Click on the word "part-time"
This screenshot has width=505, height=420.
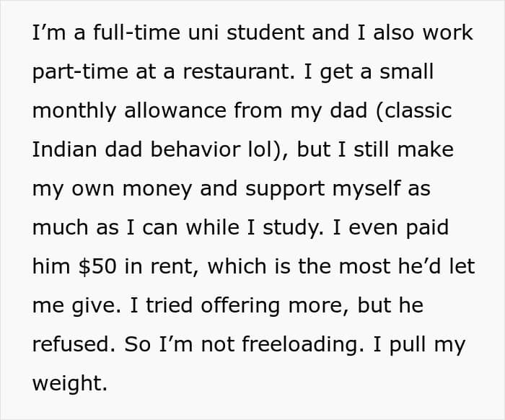click(80, 73)
